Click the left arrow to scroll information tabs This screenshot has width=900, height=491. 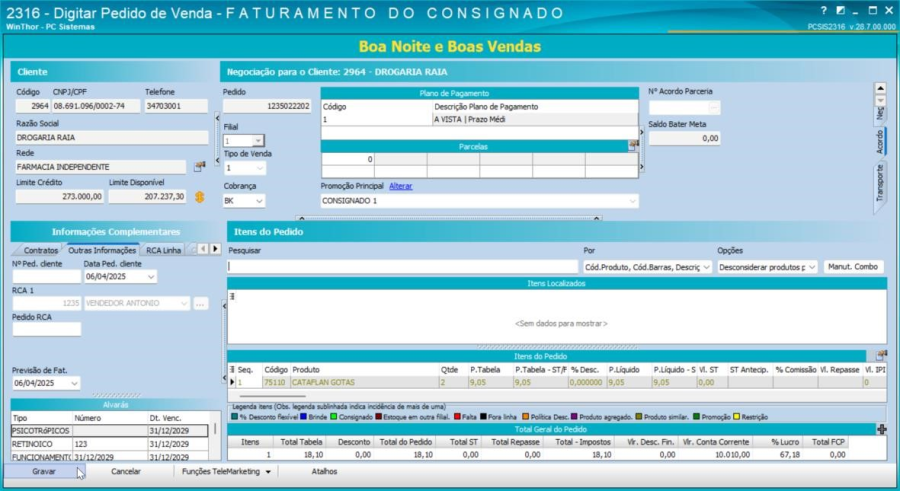tap(203, 249)
